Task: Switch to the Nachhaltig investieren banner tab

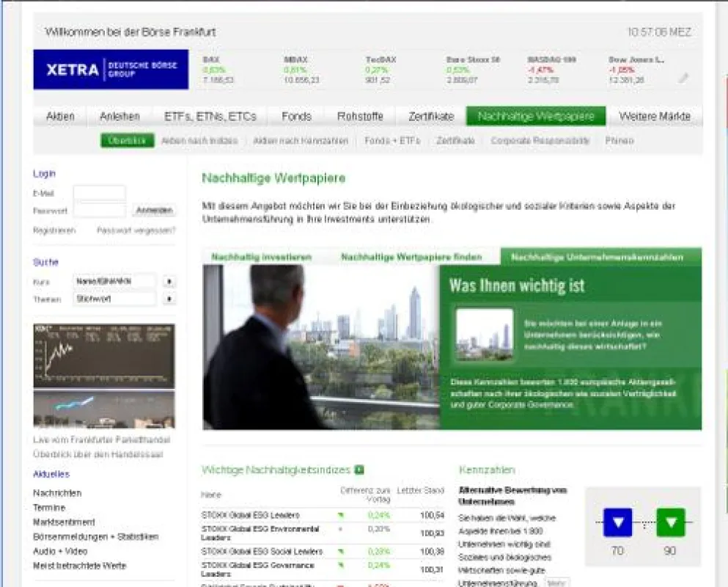Action: point(262,257)
